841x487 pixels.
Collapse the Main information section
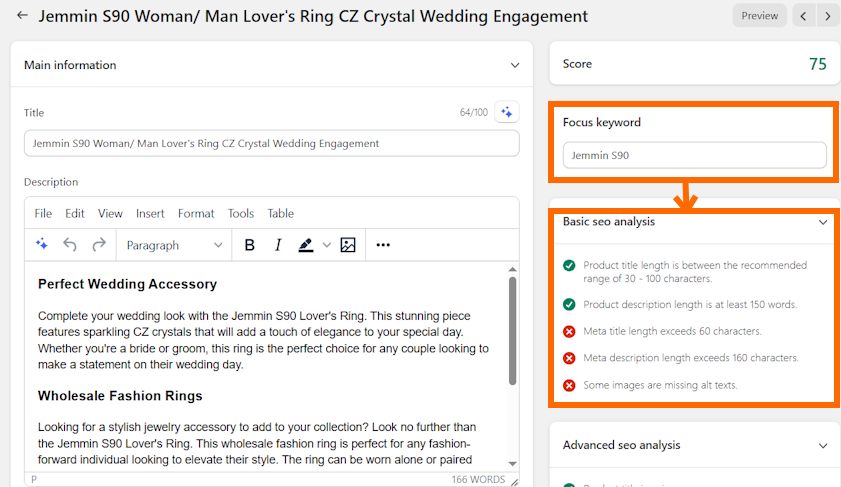[x=515, y=65]
